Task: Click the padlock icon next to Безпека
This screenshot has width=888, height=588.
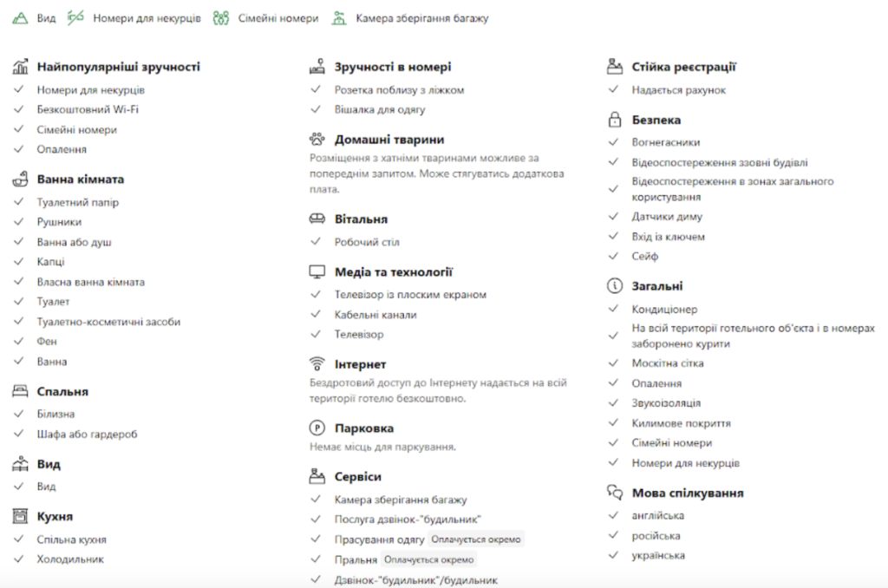Action: pos(615,120)
